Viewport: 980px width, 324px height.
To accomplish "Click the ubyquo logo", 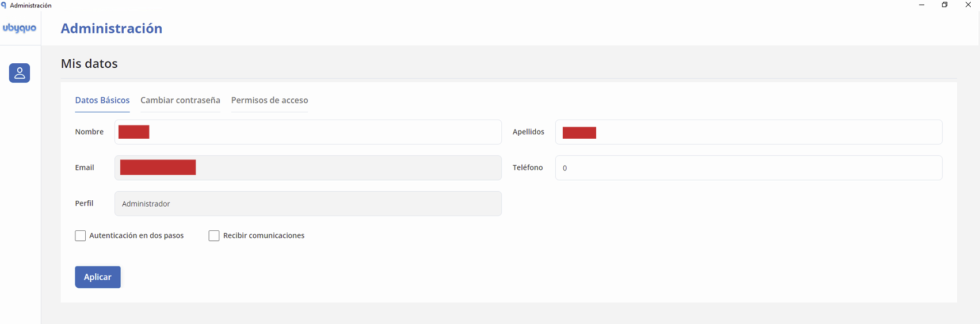I will pyautogui.click(x=20, y=28).
